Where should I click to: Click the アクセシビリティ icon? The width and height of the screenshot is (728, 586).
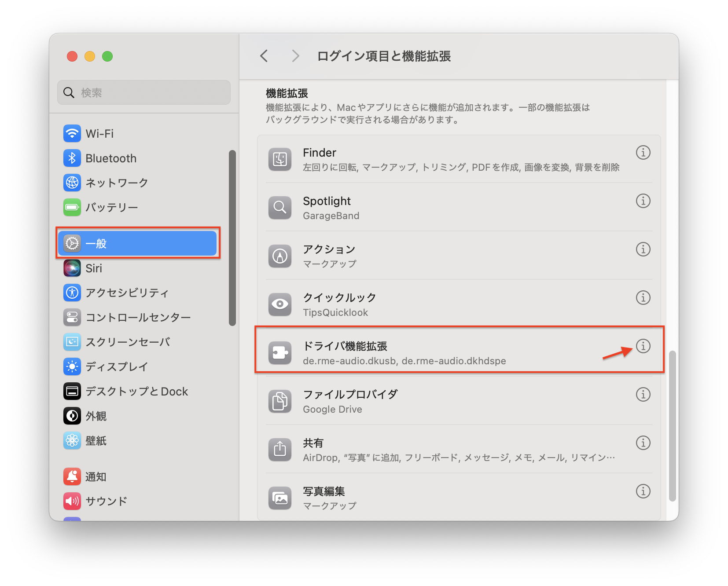[72, 293]
